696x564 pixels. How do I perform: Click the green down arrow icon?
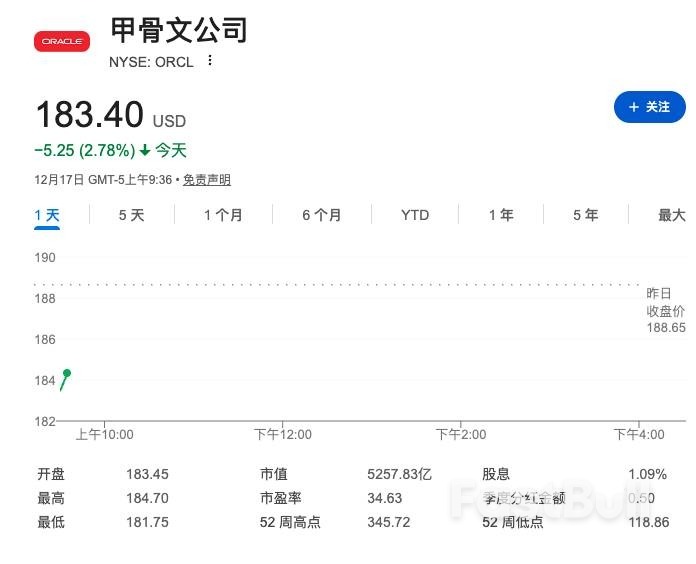(145, 151)
